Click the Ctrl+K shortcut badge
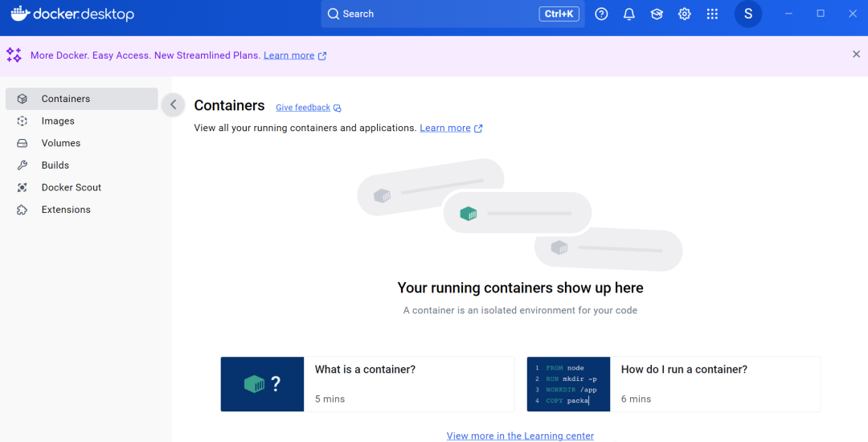868x442 pixels. [559, 14]
